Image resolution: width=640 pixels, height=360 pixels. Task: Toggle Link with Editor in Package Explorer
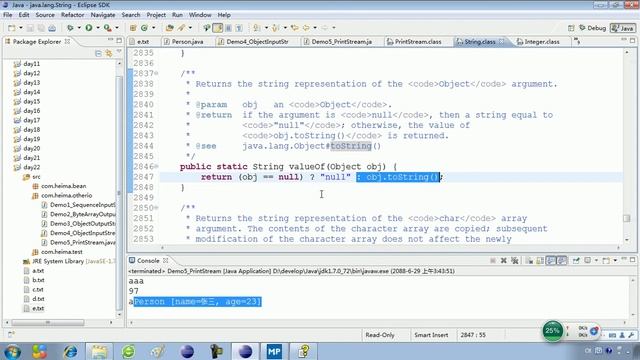point(109,53)
